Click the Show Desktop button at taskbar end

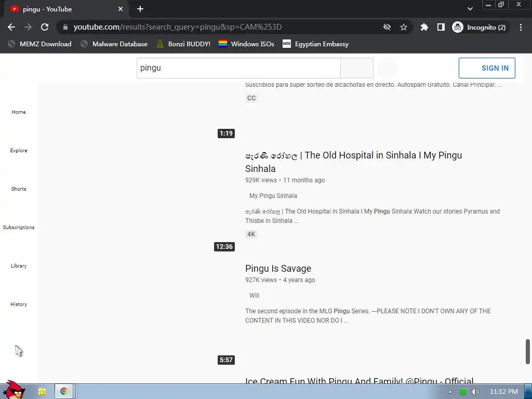(528, 392)
